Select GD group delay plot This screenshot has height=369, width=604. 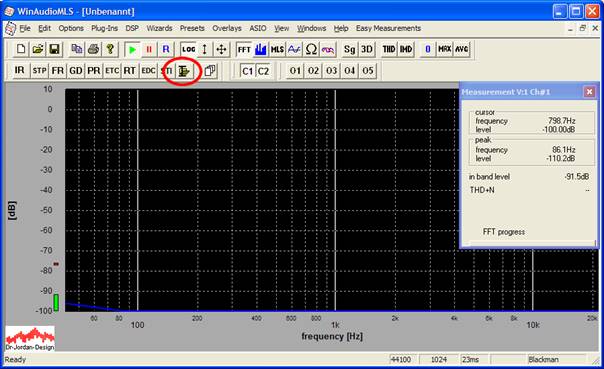pos(76,70)
